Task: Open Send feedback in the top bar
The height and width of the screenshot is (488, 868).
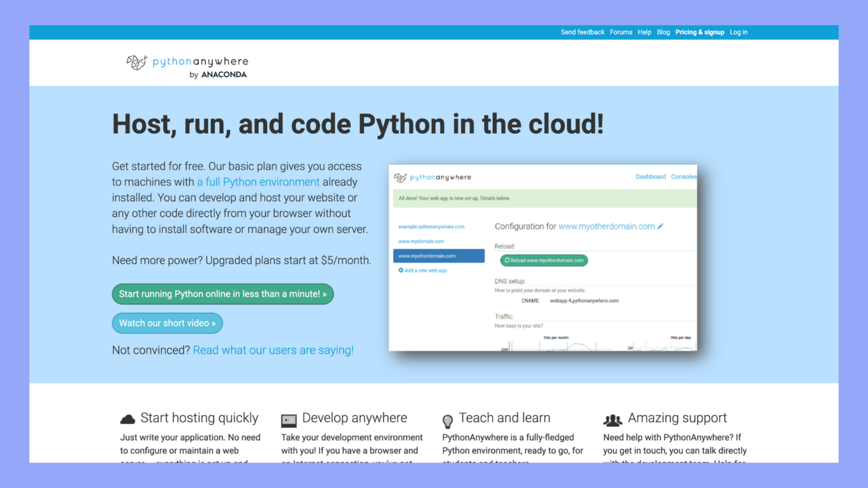Action: 582,32
